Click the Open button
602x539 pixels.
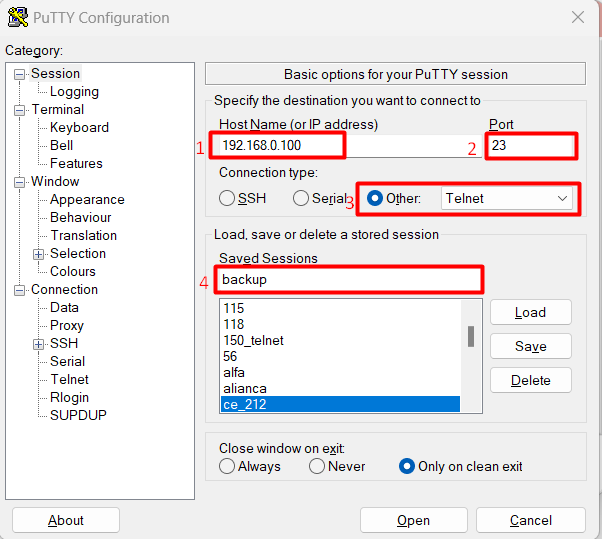tap(413, 520)
